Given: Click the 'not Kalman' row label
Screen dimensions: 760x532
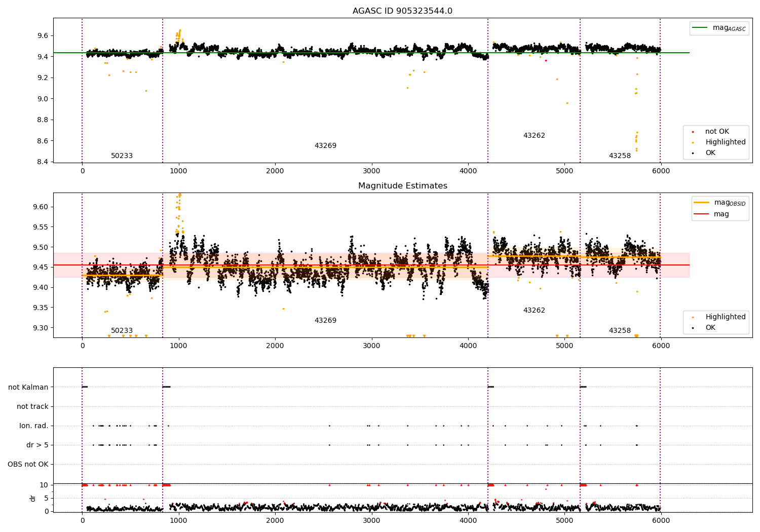Looking at the screenshot, I should (28, 387).
